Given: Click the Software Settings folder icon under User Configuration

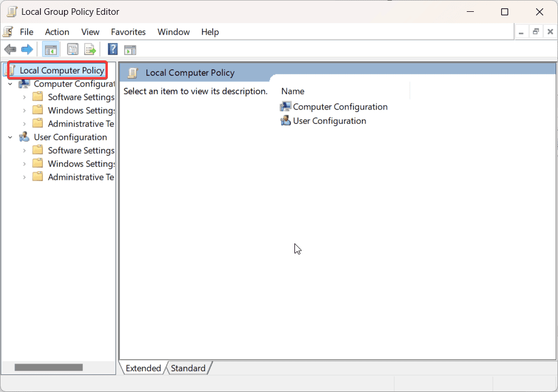Looking at the screenshot, I should 38,150.
